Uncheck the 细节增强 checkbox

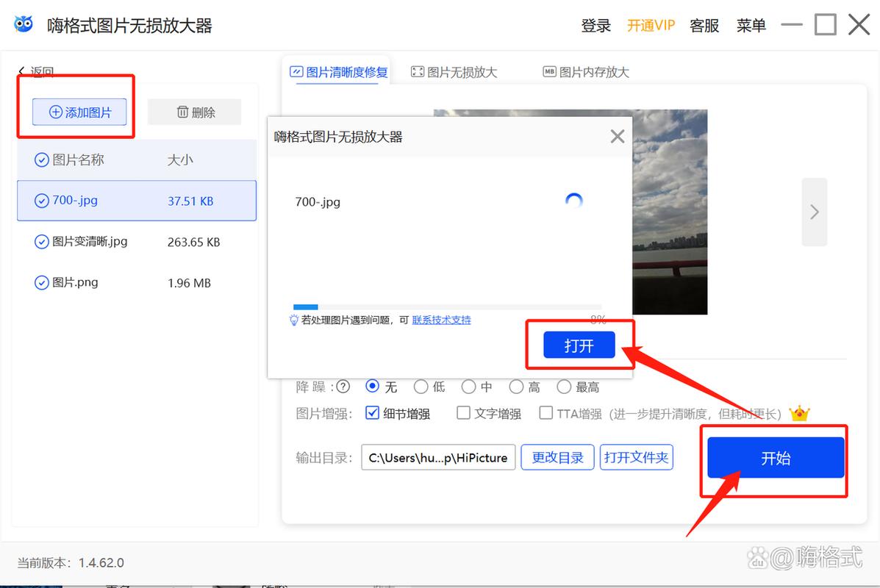pyautogui.click(x=371, y=413)
